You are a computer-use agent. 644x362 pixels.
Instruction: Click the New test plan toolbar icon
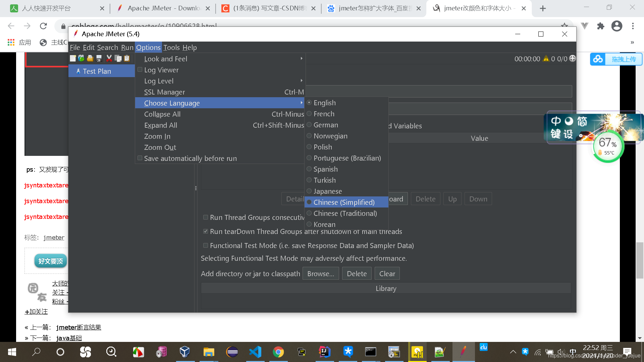(x=73, y=58)
